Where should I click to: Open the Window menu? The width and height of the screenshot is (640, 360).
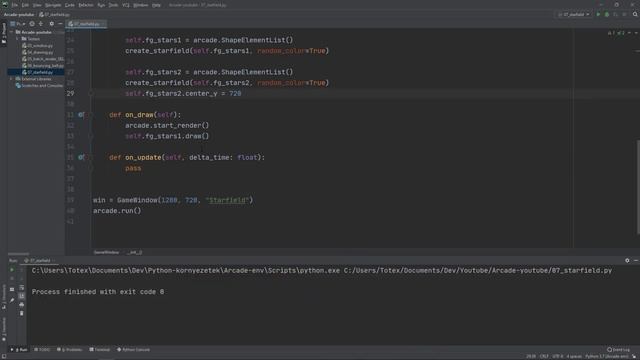click(141, 5)
